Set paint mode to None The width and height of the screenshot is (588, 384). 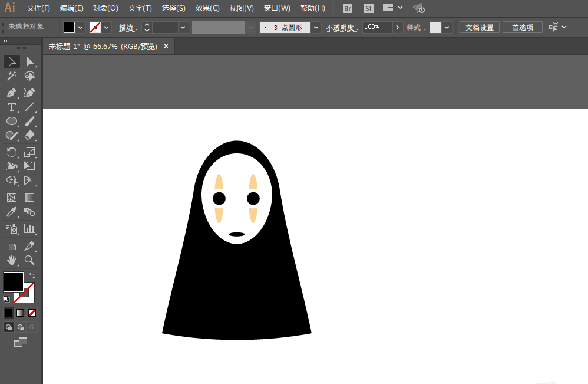tap(32, 313)
